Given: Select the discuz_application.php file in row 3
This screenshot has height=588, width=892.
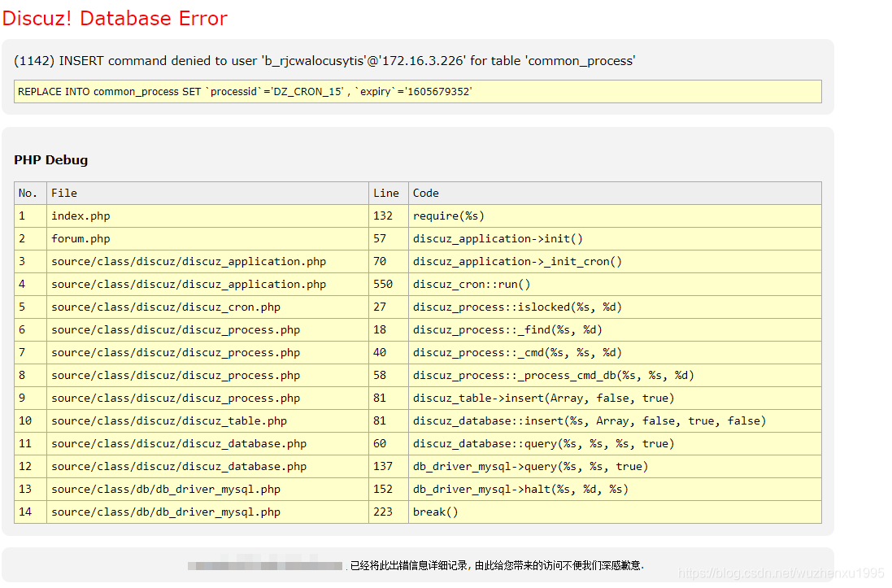Looking at the screenshot, I should (207, 262).
